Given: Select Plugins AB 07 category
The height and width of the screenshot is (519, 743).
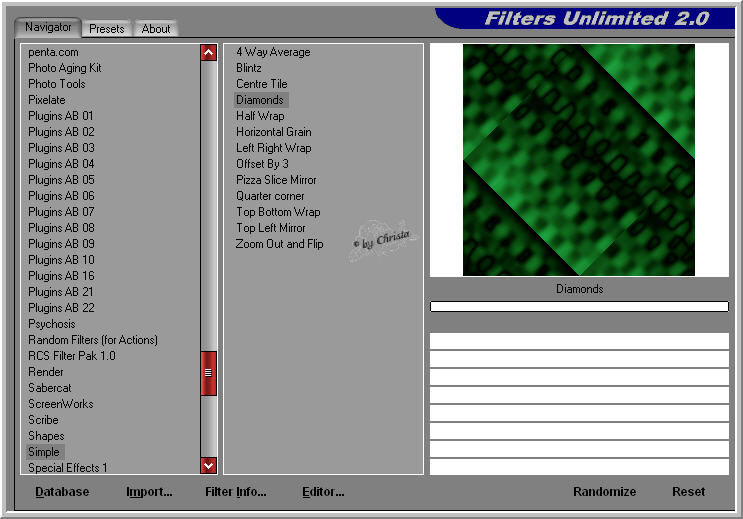Looking at the screenshot, I should click(x=61, y=212).
